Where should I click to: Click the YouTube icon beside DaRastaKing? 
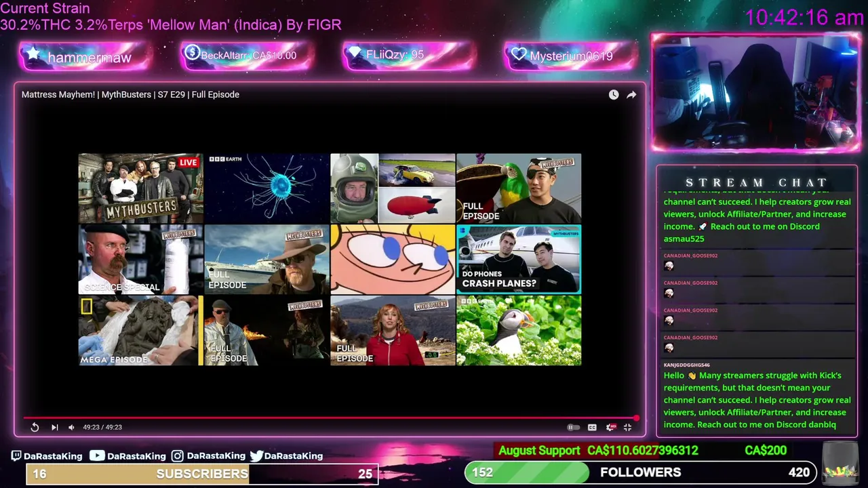point(97,456)
